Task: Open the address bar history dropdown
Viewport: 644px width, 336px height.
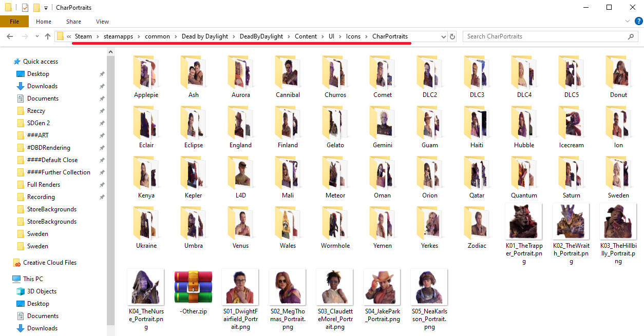Action: pos(444,36)
